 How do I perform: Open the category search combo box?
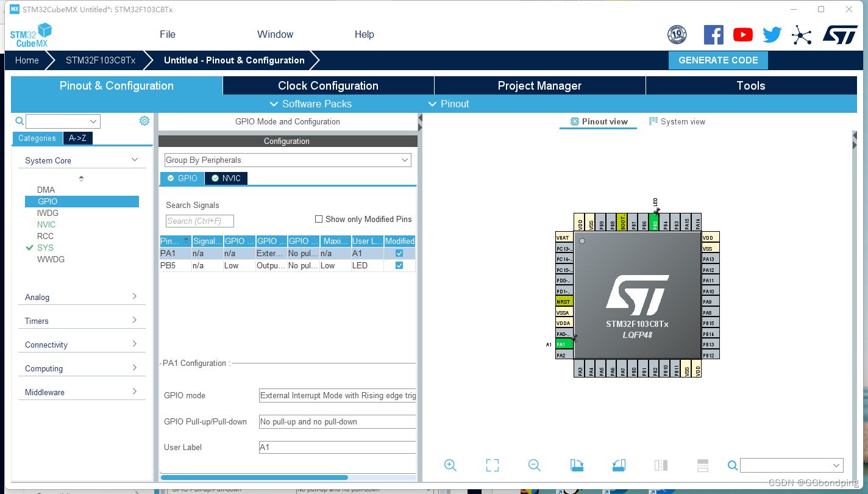click(63, 121)
